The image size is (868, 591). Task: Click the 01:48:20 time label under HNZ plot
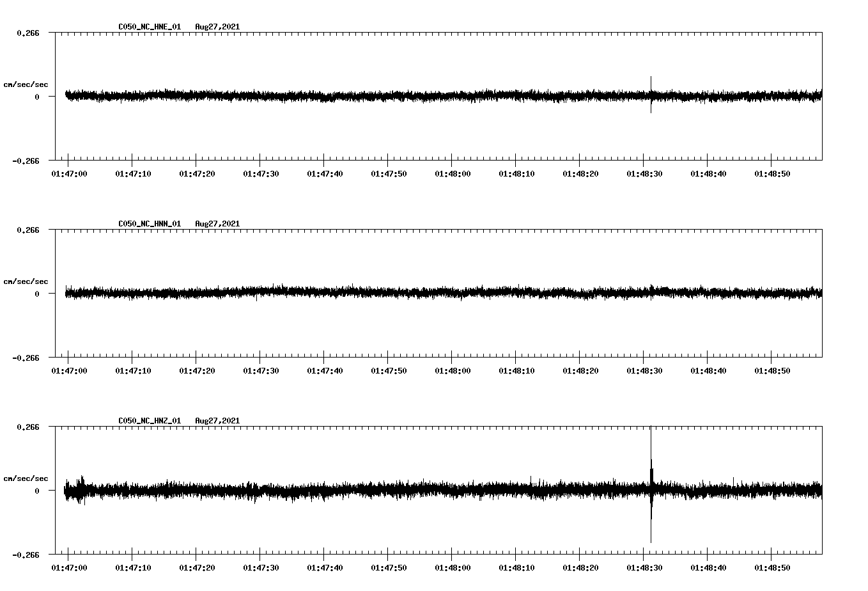pyautogui.click(x=580, y=567)
